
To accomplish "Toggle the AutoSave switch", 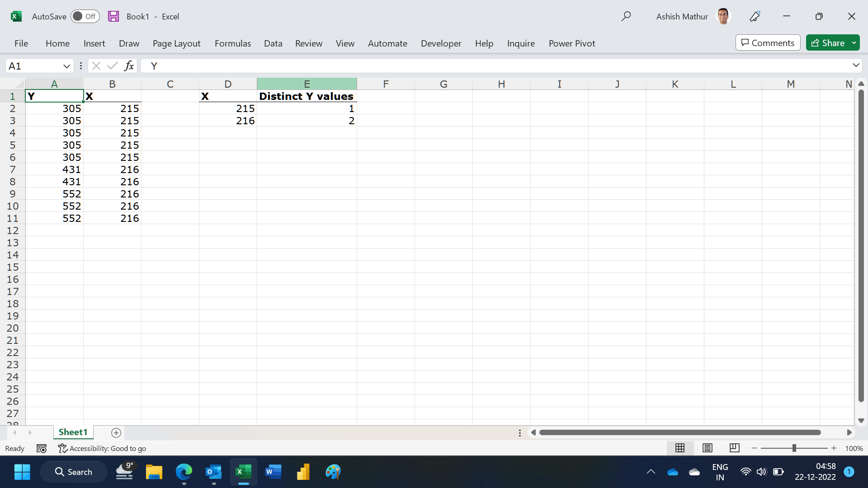I will point(85,16).
